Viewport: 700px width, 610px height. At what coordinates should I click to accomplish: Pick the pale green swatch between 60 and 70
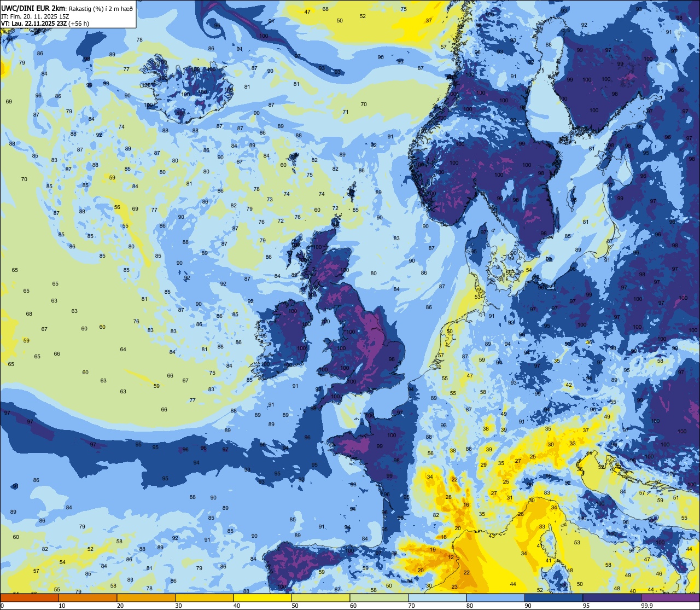click(x=379, y=597)
